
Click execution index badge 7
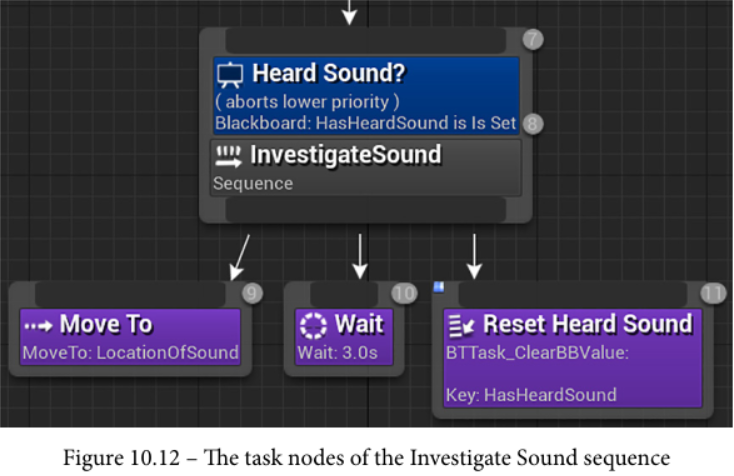pos(533,39)
